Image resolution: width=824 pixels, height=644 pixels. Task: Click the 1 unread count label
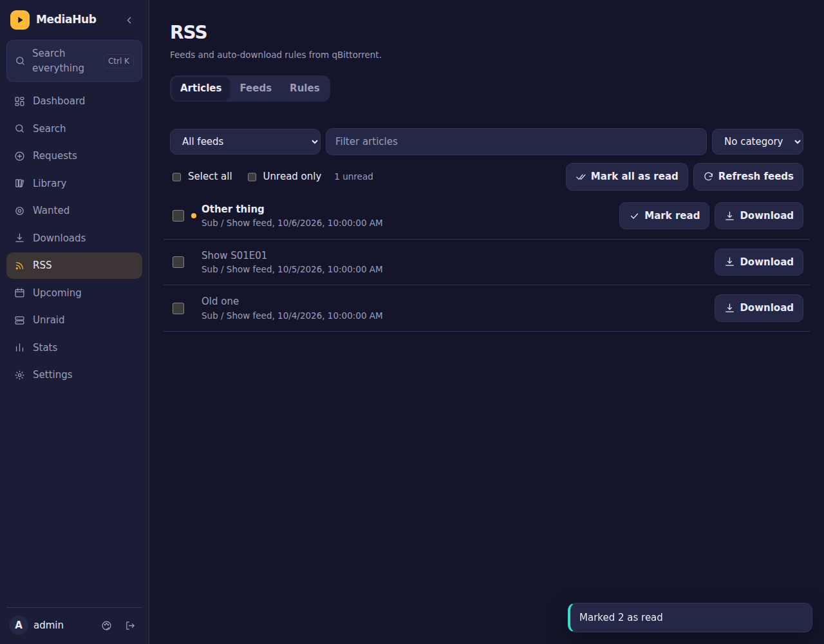tap(353, 176)
